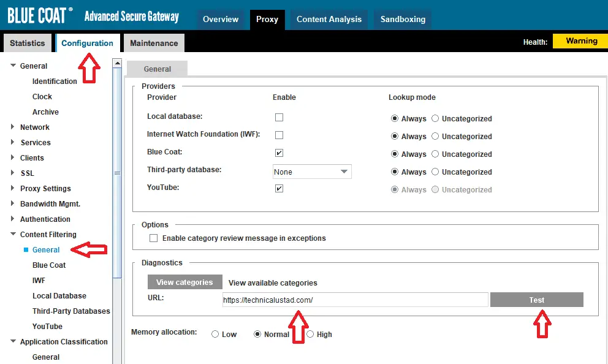Click the Blue Coat logo
The width and height of the screenshot is (608, 364).
coord(40,15)
